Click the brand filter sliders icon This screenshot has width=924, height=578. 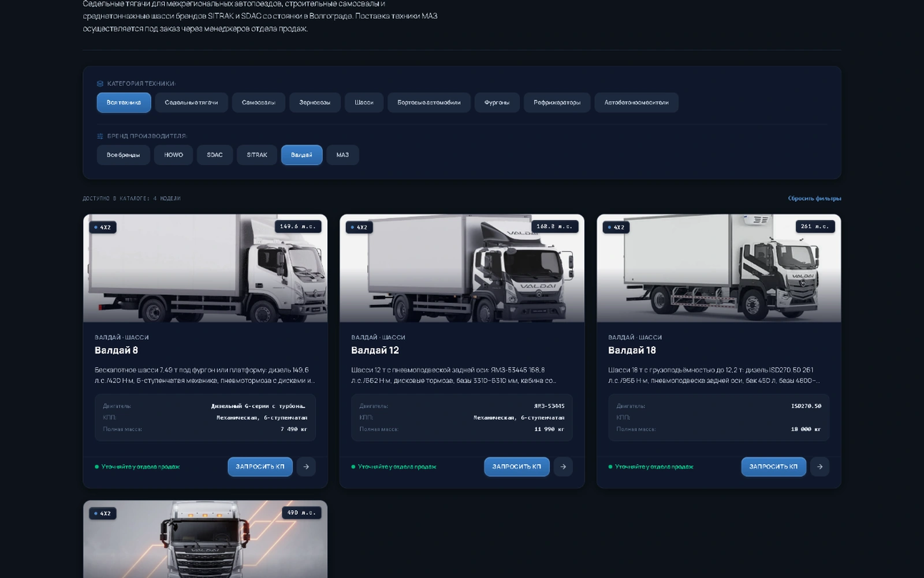click(100, 136)
